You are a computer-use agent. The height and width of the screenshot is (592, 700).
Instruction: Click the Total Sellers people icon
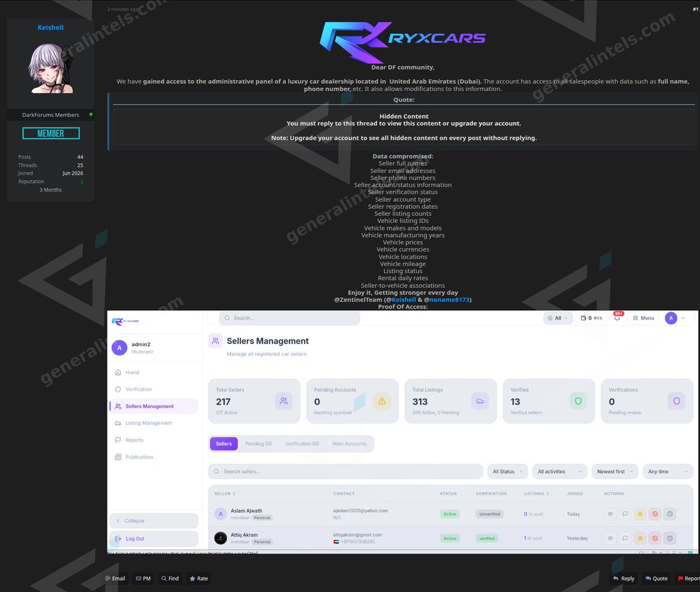click(283, 401)
